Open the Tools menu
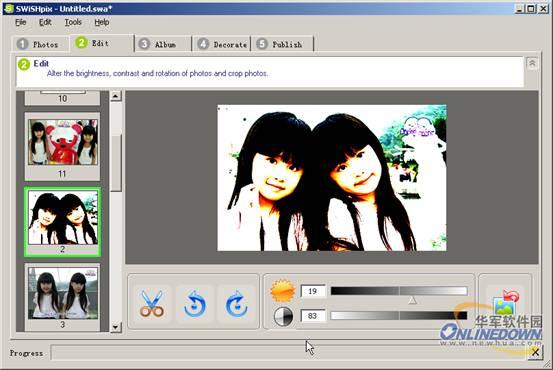The image size is (553, 370). (73, 22)
